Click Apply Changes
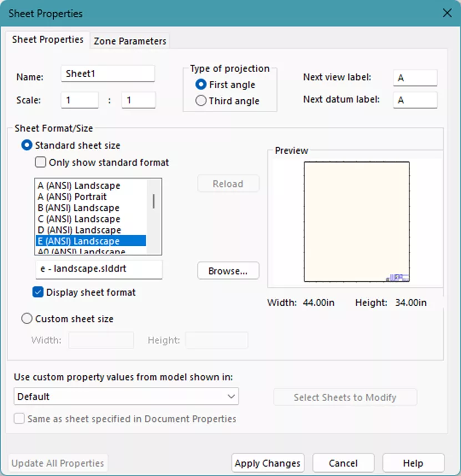The image size is (461, 476). (x=267, y=463)
